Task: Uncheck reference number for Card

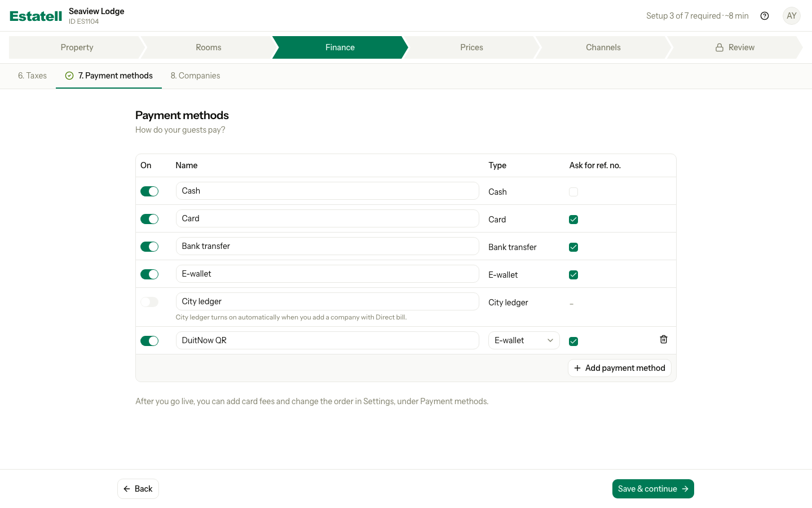Action: [573, 220]
